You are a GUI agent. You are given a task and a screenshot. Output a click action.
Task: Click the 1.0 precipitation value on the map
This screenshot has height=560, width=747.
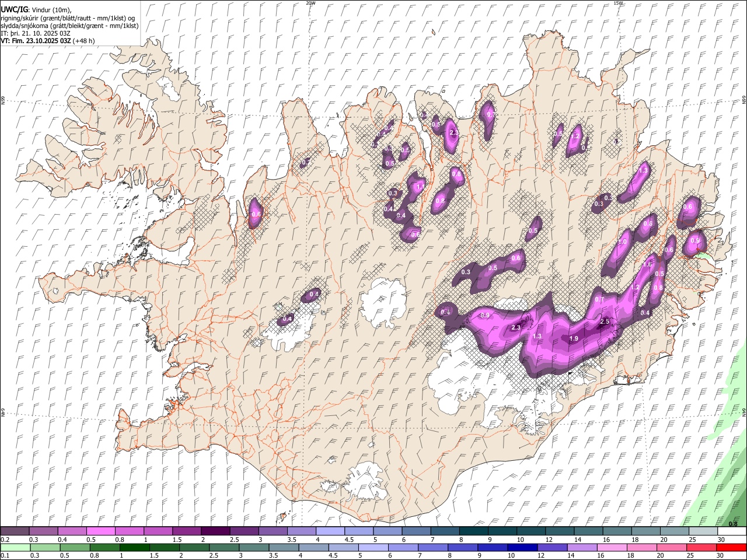(623, 242)
